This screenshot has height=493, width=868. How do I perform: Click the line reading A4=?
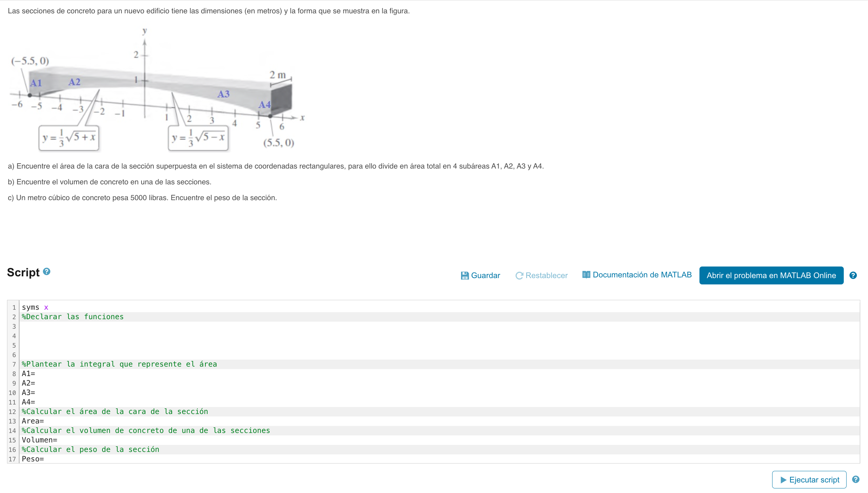439,402
